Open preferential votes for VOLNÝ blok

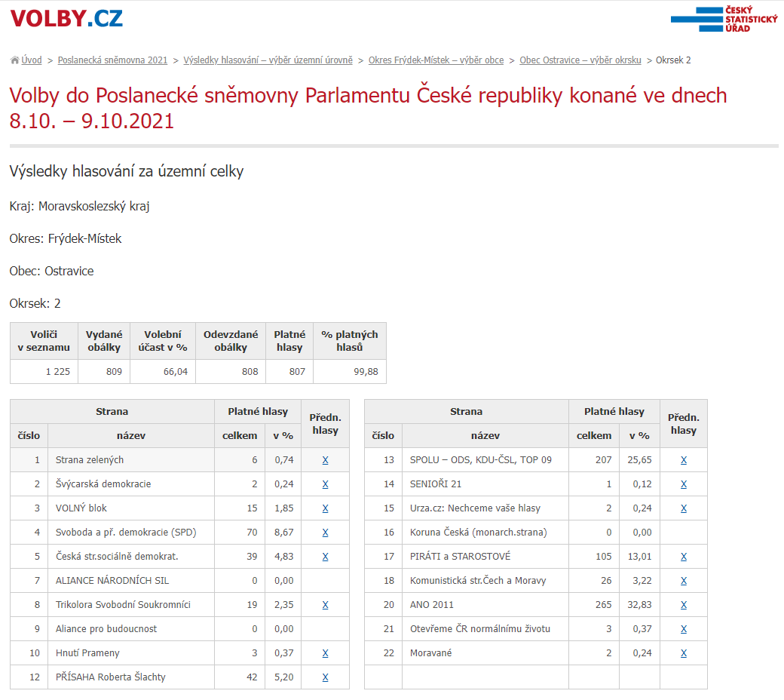click(x=325, y=508)
